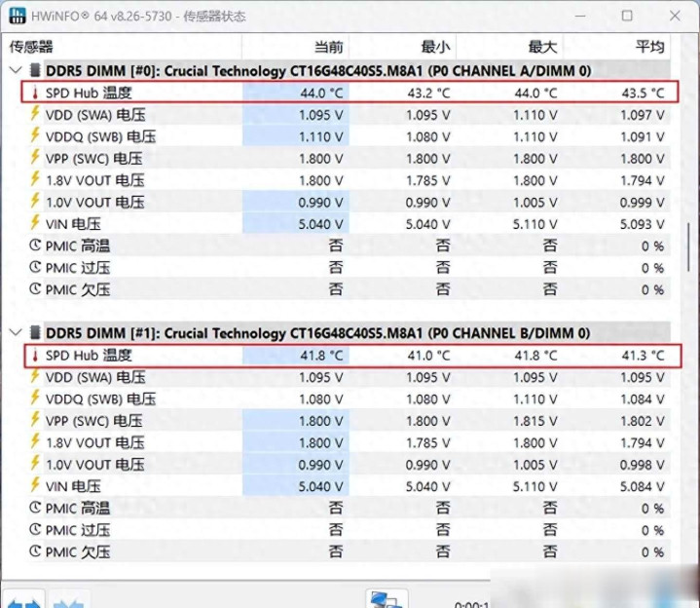Select PMIC 高温 label under DIMM #1
Screen dimensions: 700x608
tap(78, 509)
